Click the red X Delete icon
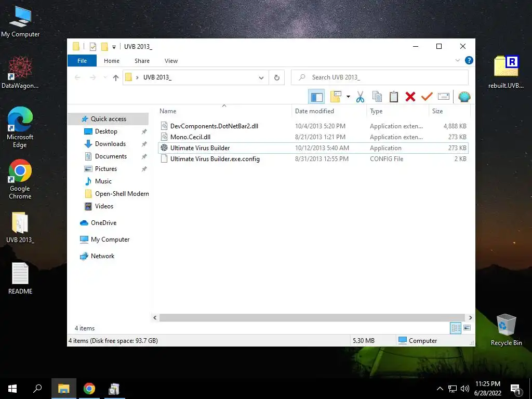This screenshot has height=399, width=532. coord(410,97)
